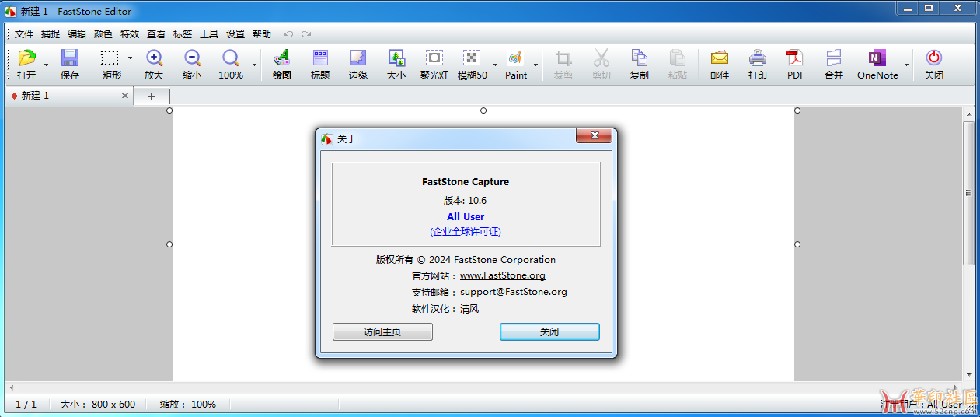
Task: Expand the dropdown arrow next to 矩形
Action: (130, 58)
